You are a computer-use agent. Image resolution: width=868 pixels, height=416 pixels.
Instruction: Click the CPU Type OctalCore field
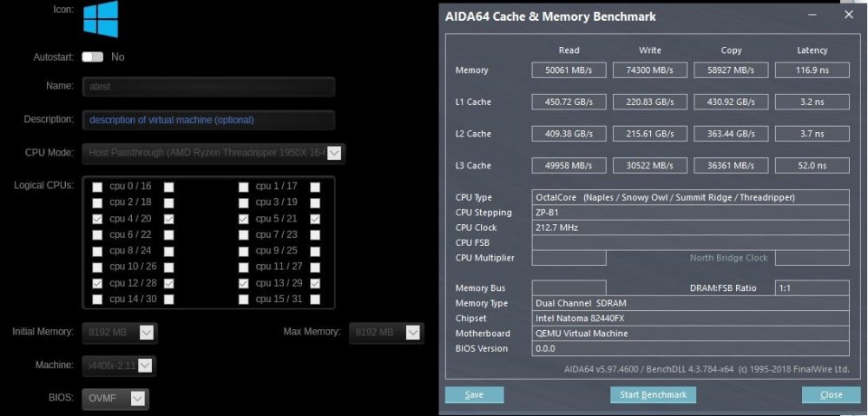coord(690,198)
